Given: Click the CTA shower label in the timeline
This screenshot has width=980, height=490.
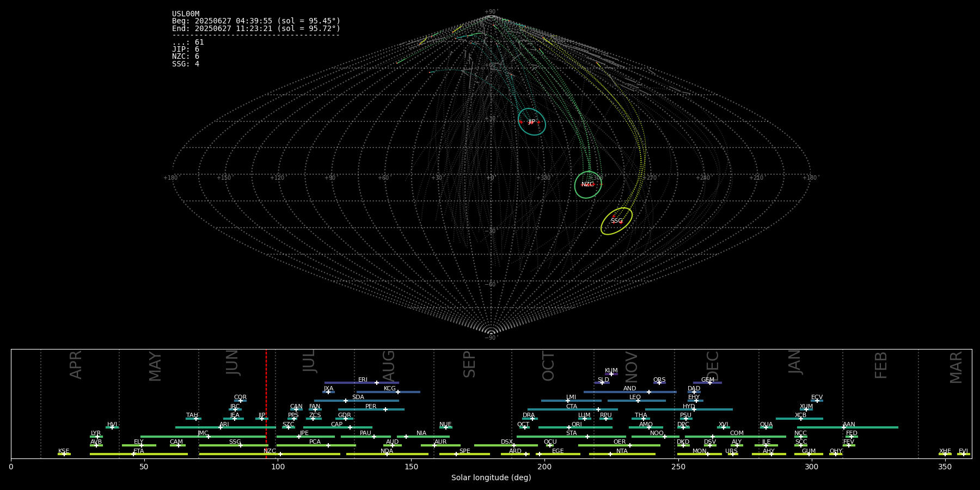Looking at the screenshot, I should 572,407.
